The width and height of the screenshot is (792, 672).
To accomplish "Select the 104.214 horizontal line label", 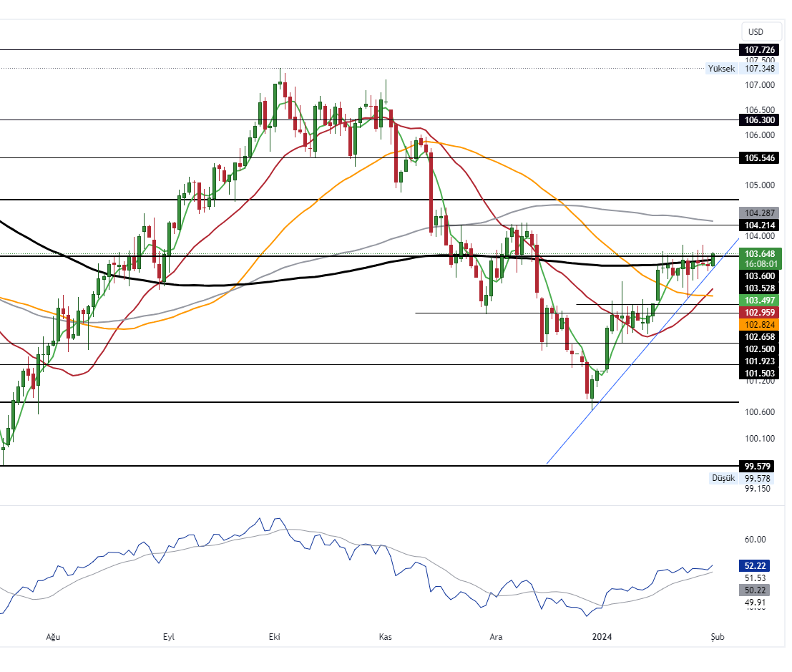I will click(760, 225).
